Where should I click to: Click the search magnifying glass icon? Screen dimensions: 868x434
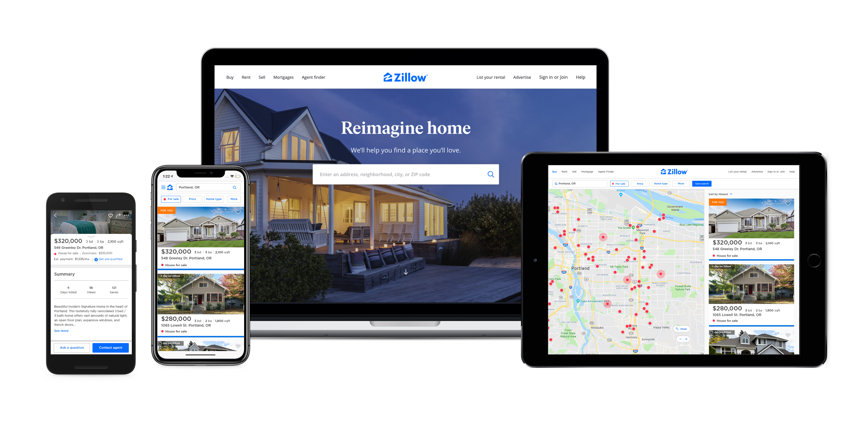pyautogui.click(x=489, y=175)
